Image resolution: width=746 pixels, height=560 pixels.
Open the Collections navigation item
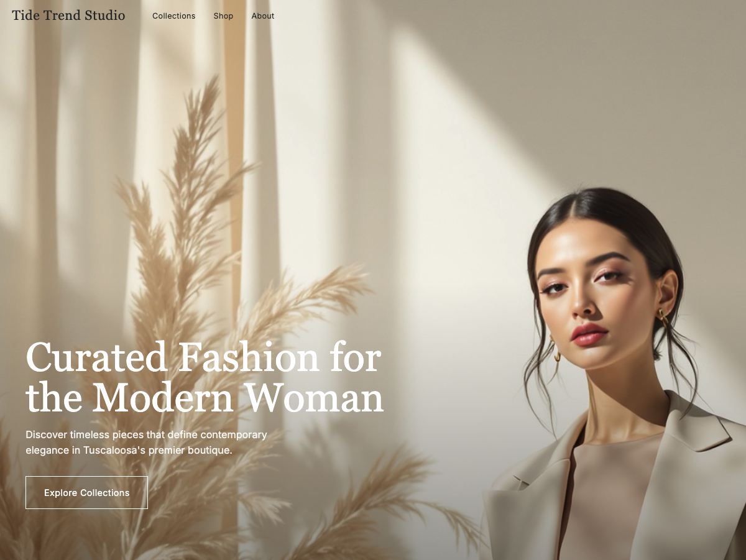173,16
